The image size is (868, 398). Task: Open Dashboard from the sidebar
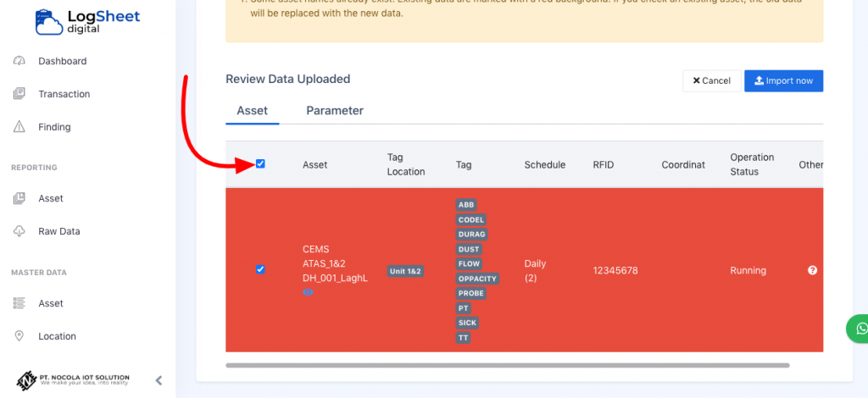tap(62, 61)
